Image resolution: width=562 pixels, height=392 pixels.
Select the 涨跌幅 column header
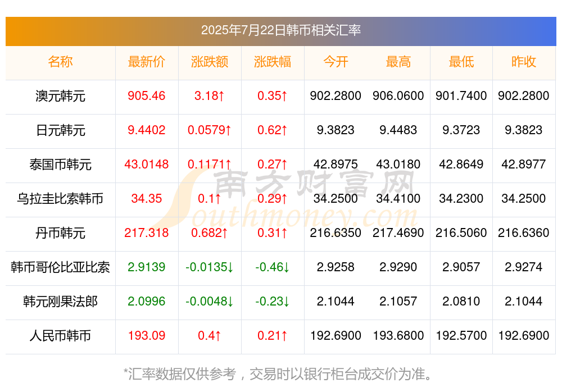point(273,62)
